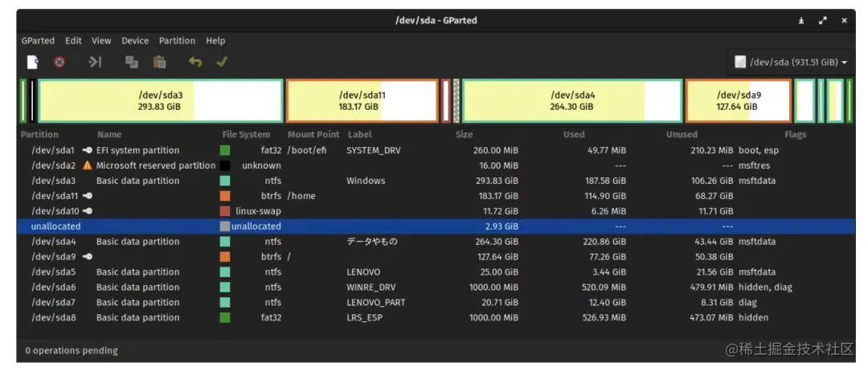Select the /dev/sda1 partition row
The width and height of the screenshot is (868, 371).
click(x=436, y=150)
